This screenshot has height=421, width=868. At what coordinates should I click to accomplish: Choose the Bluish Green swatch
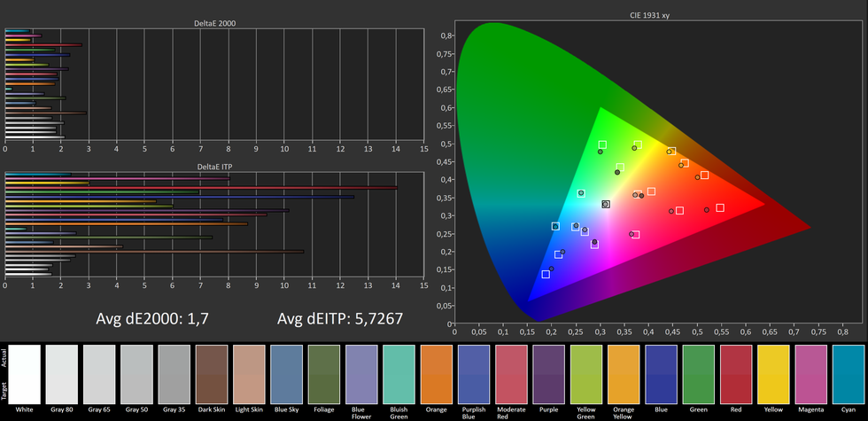(399, 374)
